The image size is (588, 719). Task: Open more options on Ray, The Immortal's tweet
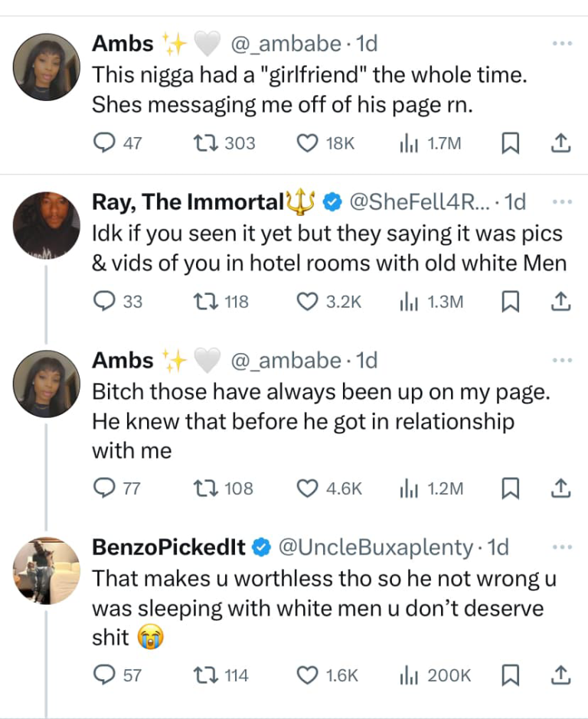(562, 202)
